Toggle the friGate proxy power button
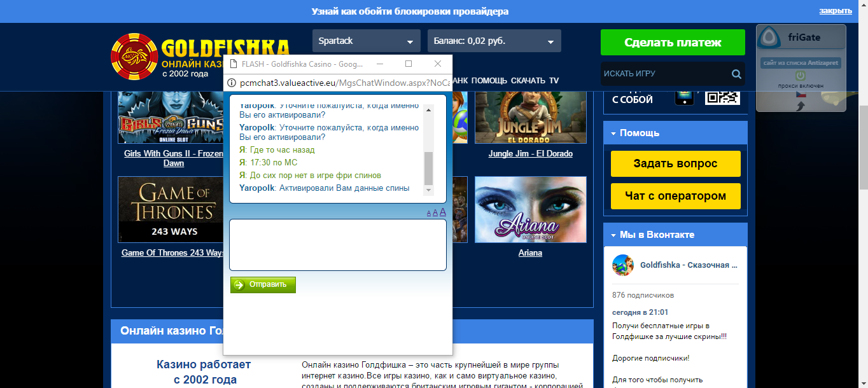The height and width of the screenshot is (388, 868). pyautogui.click(x=801, y=75)
